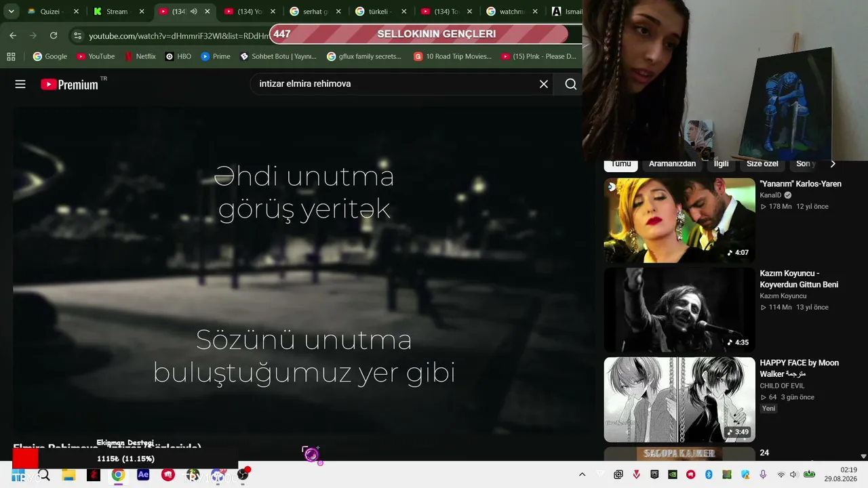Show more filter chips with right arrow
Viewport: 868px width, 488px height.
pos(833,163)
